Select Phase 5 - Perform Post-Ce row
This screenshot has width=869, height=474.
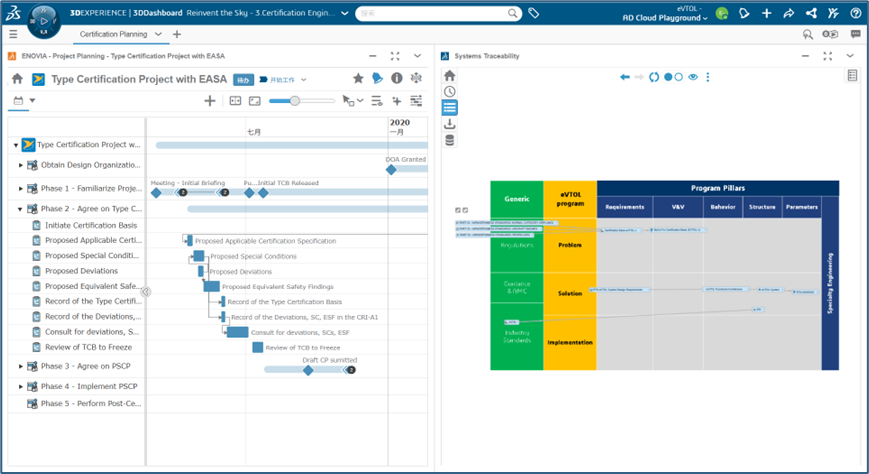(x=91, y=404)
